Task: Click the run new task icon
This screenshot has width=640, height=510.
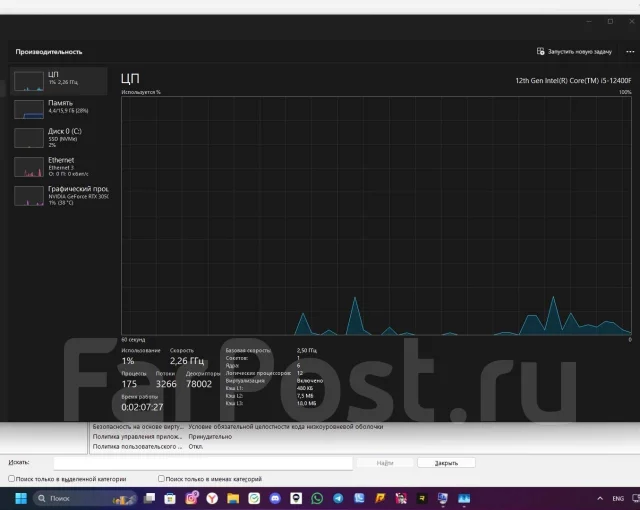Action: coord(540,51)
